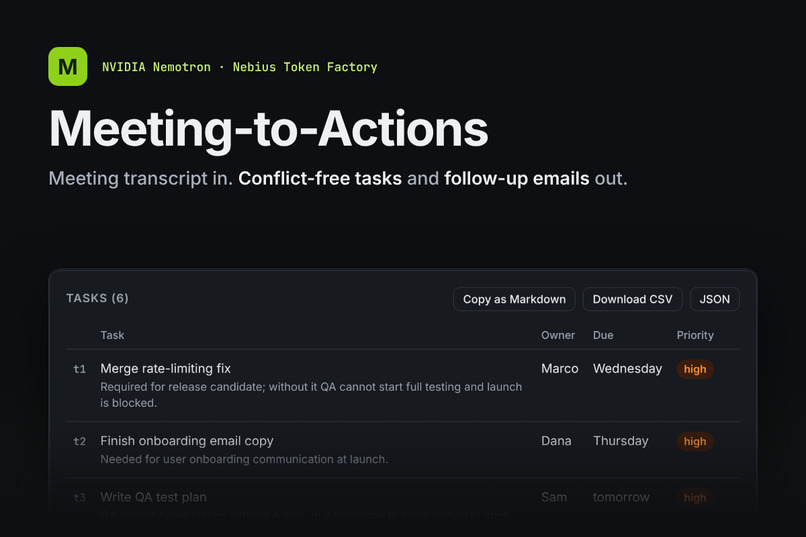
Task: Click the Meeting-to-Actions heading
Action: [268, 129]
